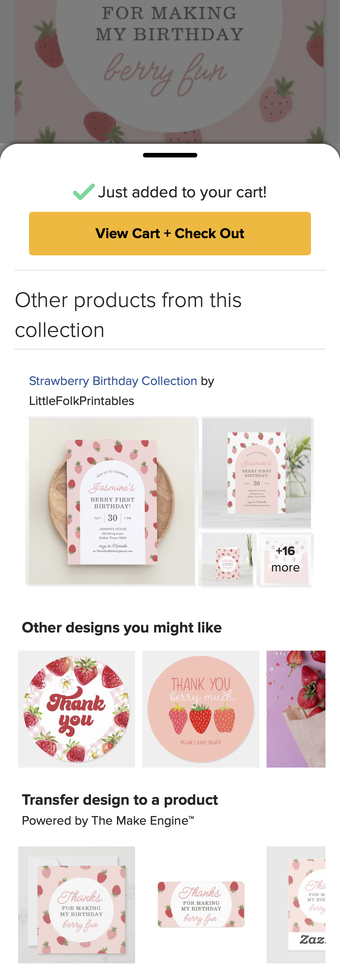Transfer design to the gift card product

click(x=201, y=905)
